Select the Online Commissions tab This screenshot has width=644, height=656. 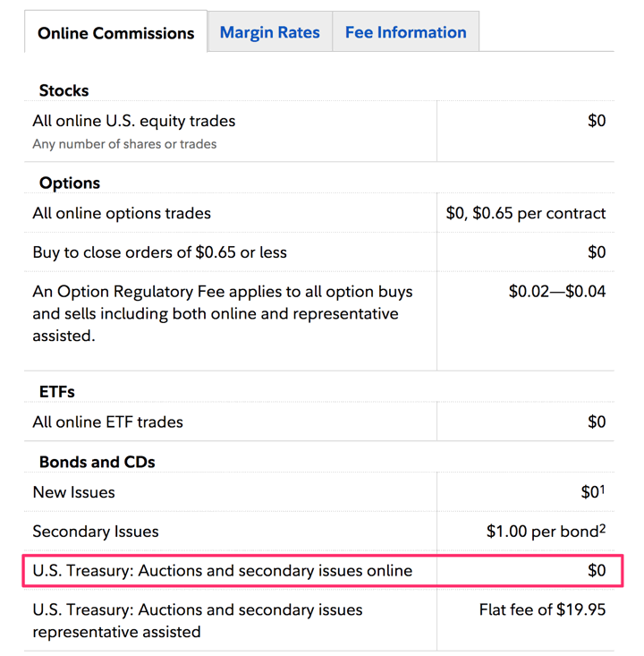point(115,34)
